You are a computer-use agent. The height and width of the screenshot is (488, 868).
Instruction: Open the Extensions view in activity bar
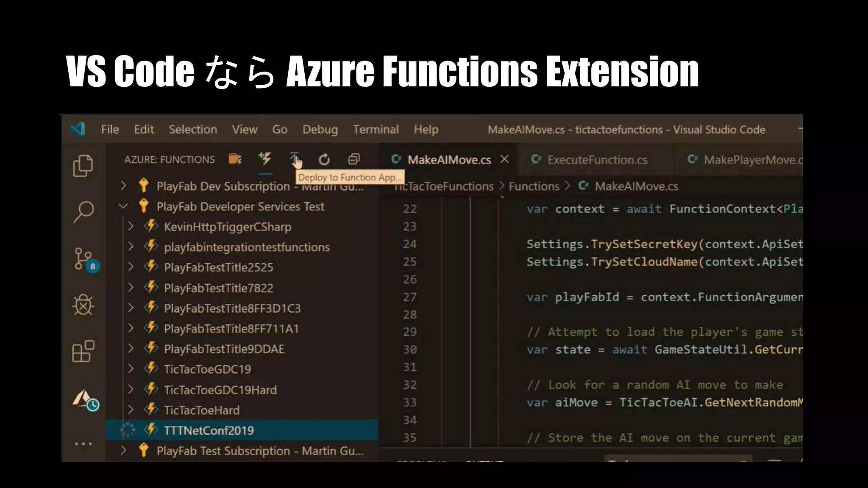pos(83,351)
